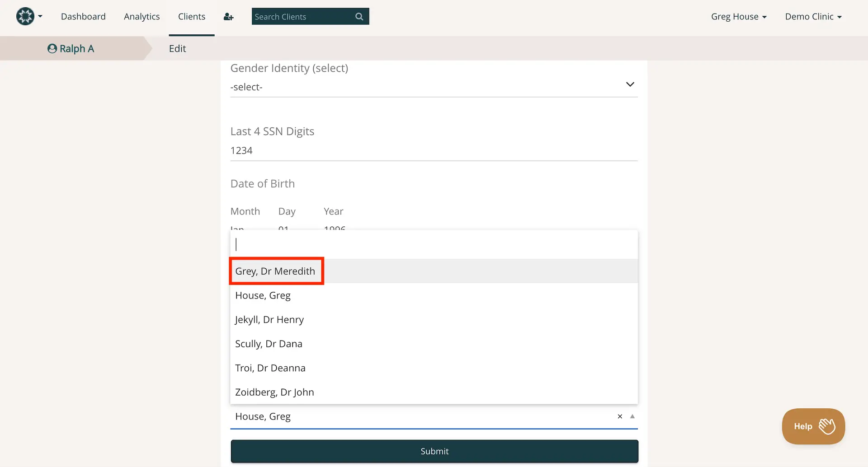This screenshot has height=467, width=868.
Task: Select Jekyll, Dr Henry as clinician
Action: [x=269, y=319]
